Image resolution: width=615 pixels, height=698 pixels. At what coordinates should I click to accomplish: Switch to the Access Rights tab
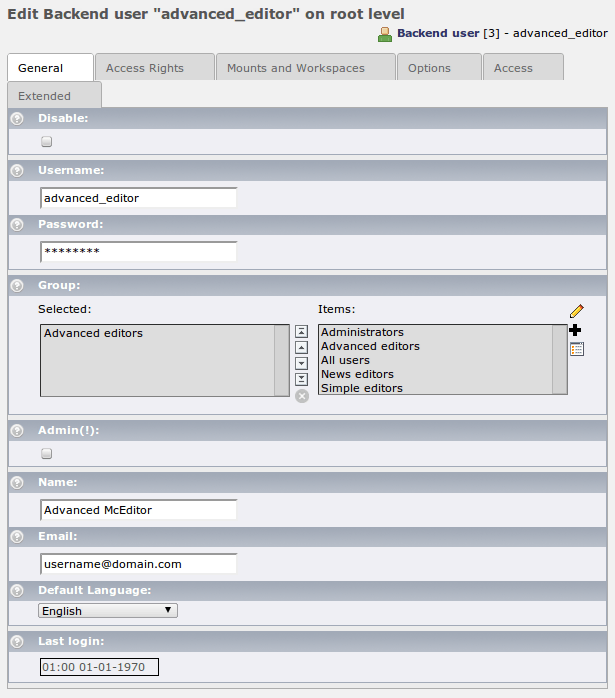[x=154, y=68]
